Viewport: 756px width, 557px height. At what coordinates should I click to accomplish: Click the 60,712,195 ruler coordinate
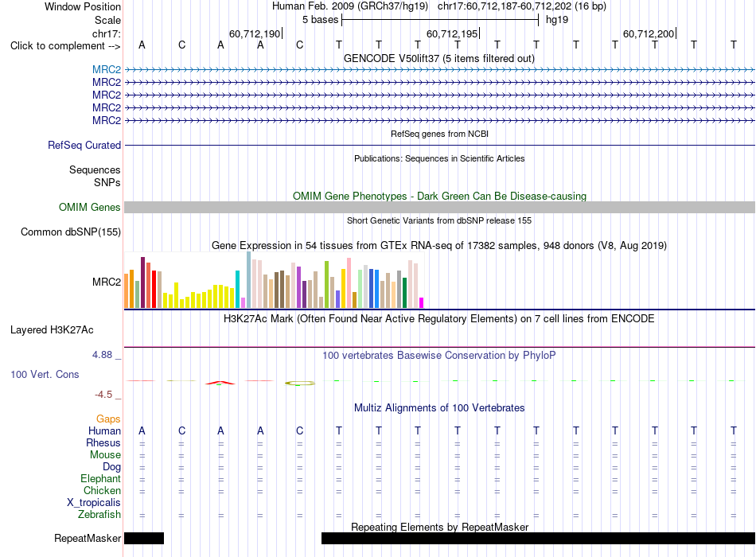point(452,33)
